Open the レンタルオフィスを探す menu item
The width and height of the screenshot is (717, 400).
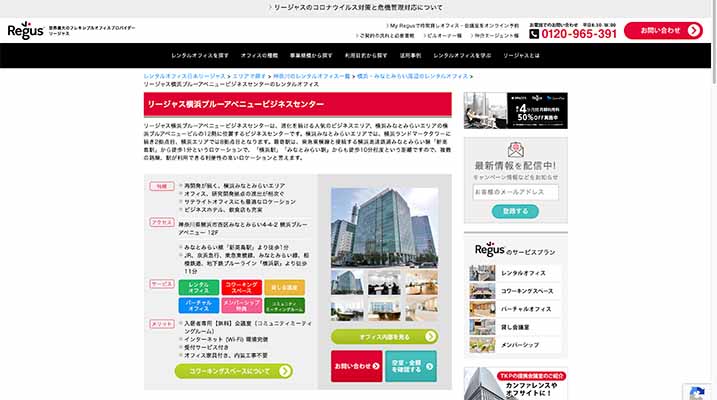pyautogui.click(x=200, y=55)
